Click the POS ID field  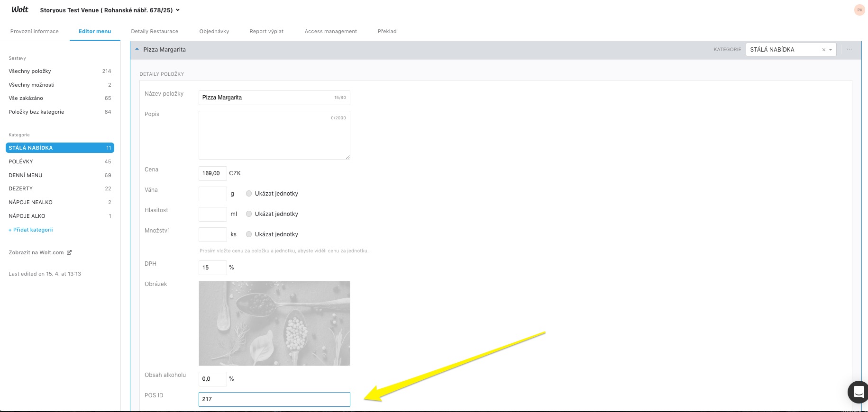click(274, 399)
